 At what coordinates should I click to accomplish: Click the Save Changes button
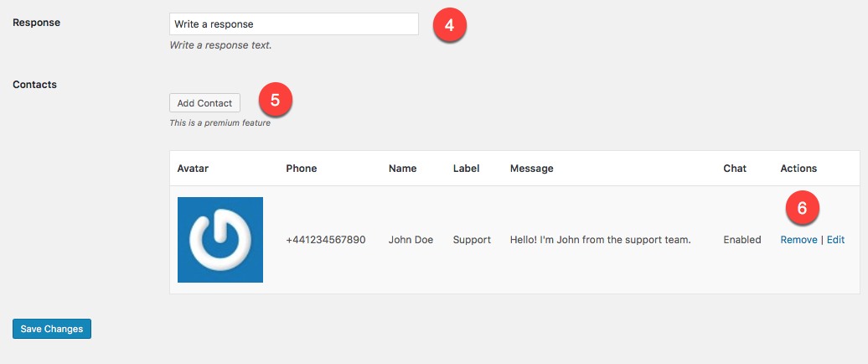tap(51, 329)
